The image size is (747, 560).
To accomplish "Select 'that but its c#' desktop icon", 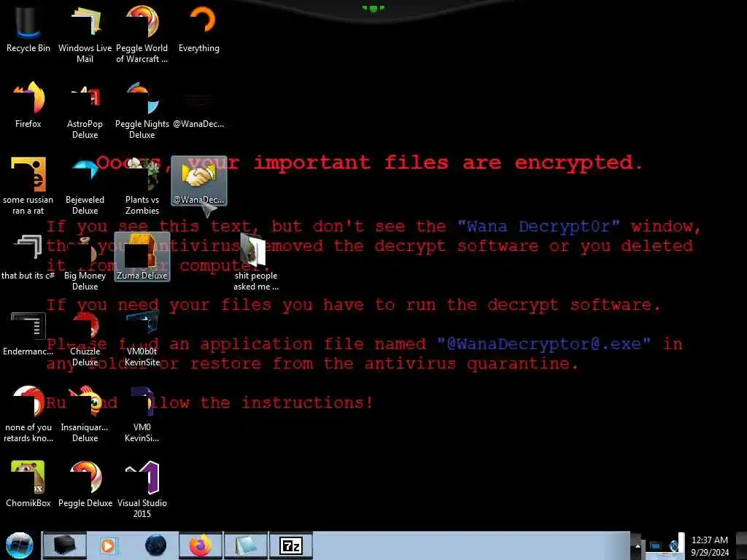I will tap(28, 257).
